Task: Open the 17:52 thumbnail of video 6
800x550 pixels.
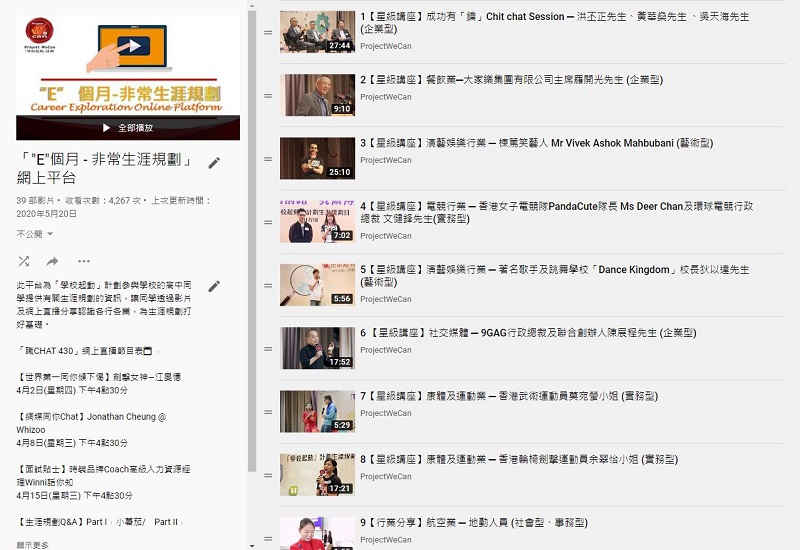Action: pos(317,348)
